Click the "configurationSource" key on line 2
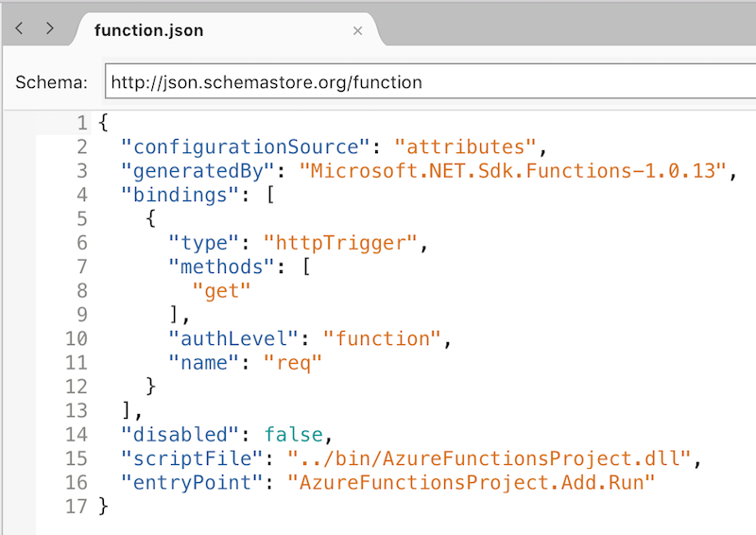Viewport: 756px width, 535px height. pos(246,147)
